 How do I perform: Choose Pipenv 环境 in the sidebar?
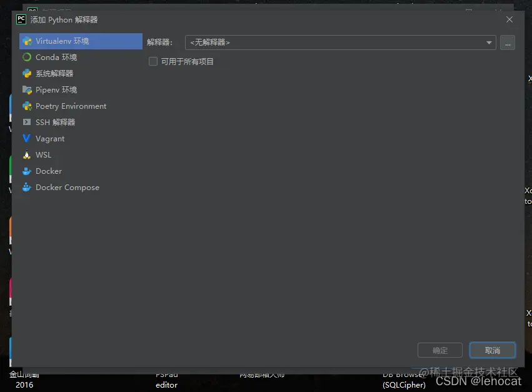(x=81, y=90)
